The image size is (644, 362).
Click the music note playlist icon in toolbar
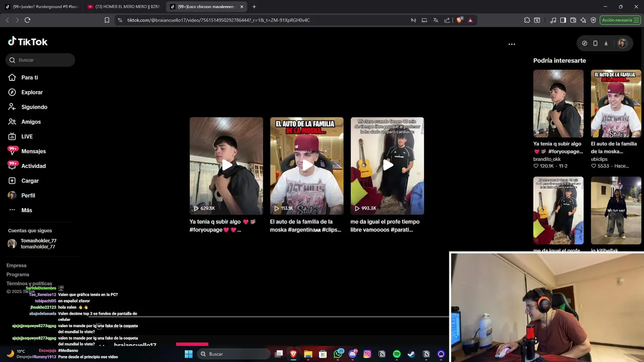tap(553, 20)
